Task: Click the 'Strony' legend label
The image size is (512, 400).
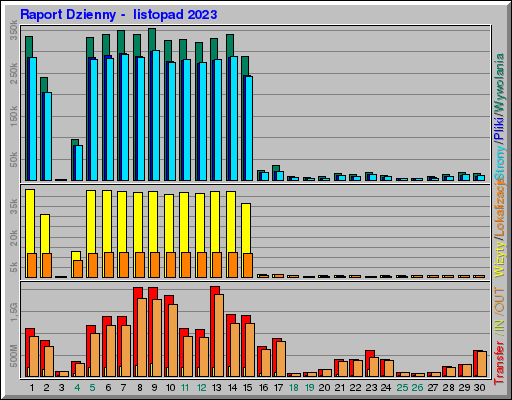Action: tap(499, 162)
